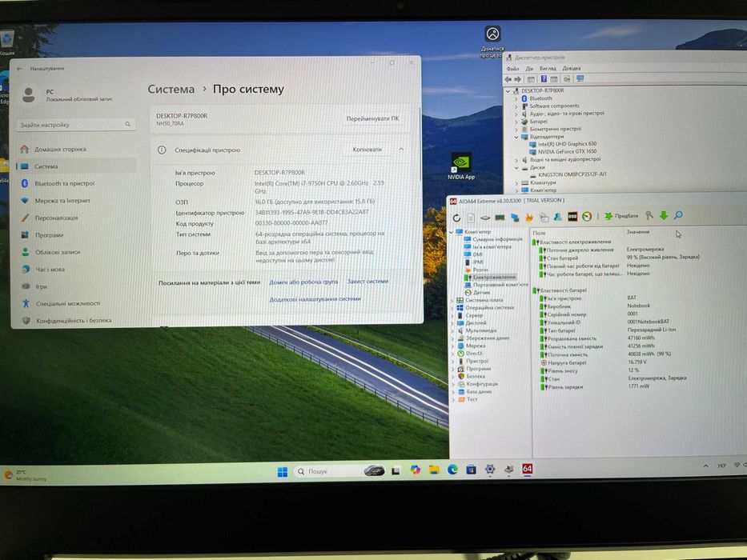Click the Копіювати button in device specs
Image resolution: width=747 pixels, height=560 pixels.
point(367,150)
